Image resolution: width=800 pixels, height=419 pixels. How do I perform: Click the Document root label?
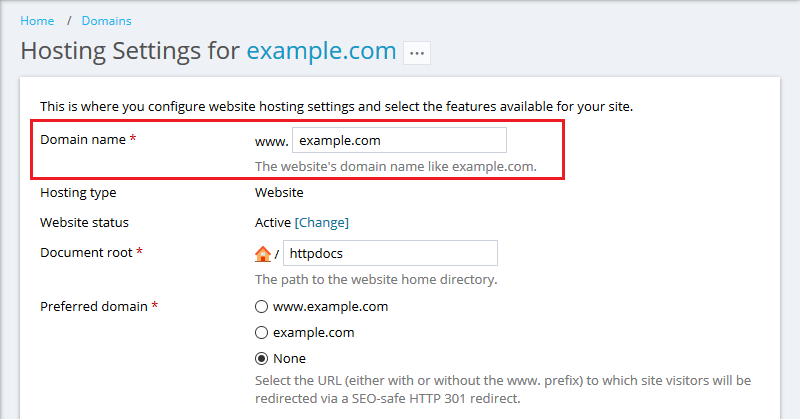pos(86,252)
